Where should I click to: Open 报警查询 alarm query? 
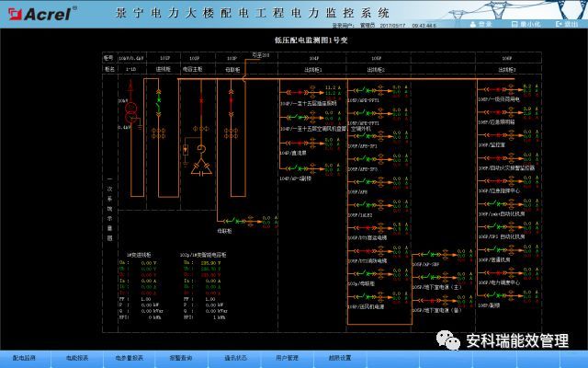click(180, 357)
